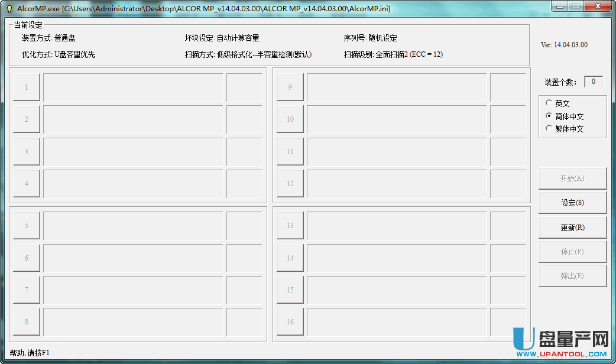Click device slot button 16
This screenshot has width=616, height=364.
click(290, 322)
